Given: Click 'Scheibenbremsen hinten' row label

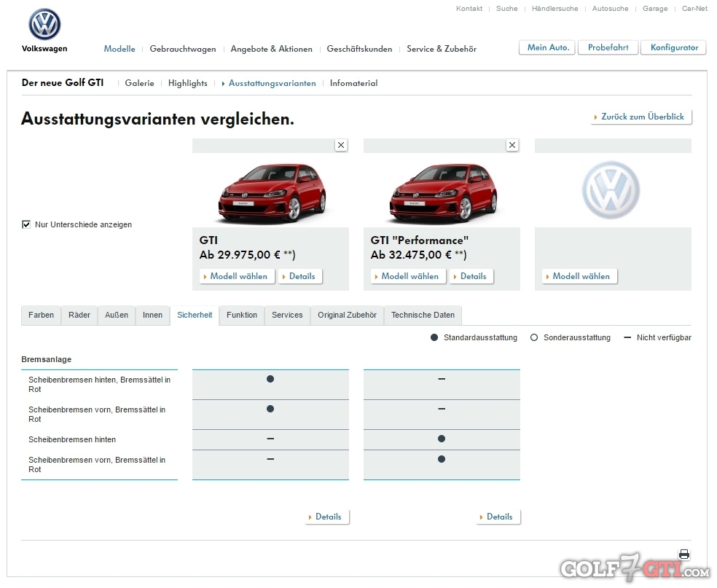Looking at the screenshot, I should tap(72, 440).
